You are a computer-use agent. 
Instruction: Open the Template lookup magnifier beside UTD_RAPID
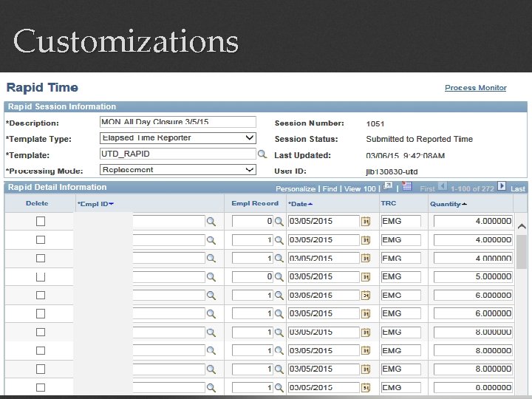click(x=262, y=154)
